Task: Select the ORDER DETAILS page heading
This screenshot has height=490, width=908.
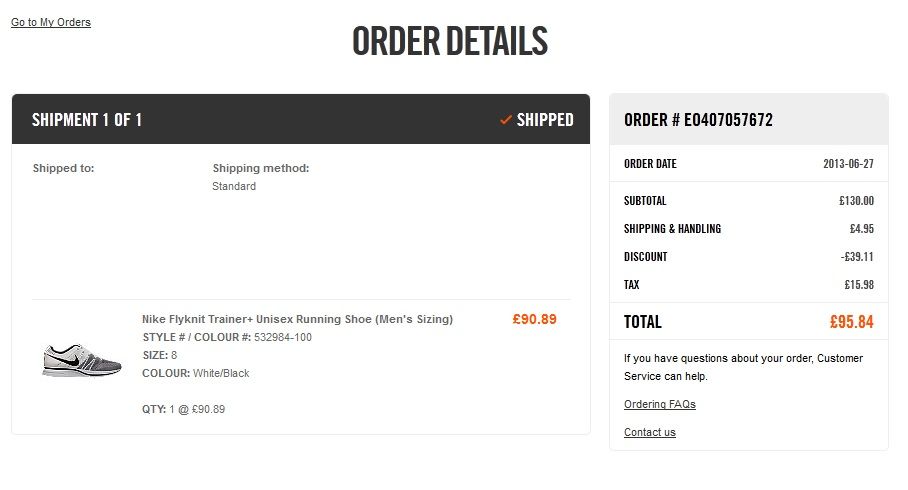Action: (450, 41)
